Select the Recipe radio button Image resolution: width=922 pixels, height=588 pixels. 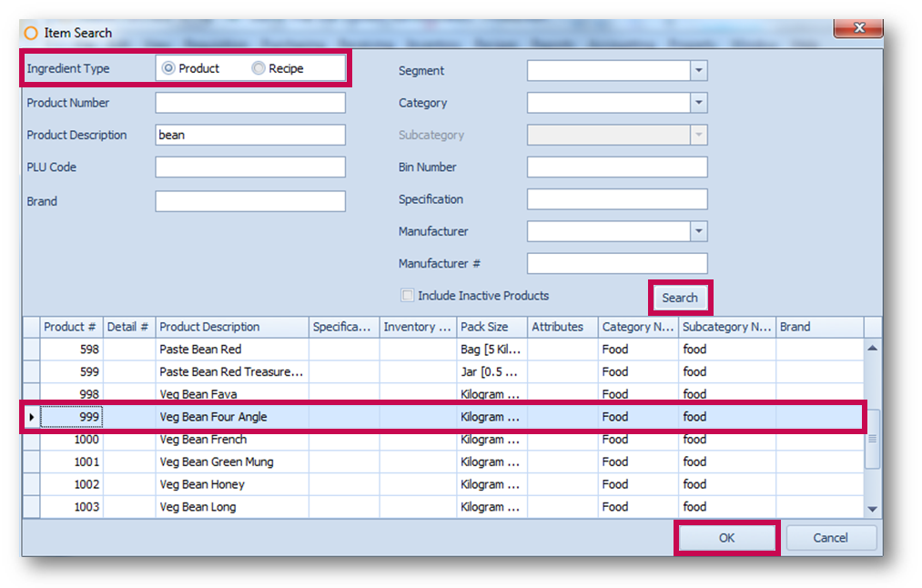click(259, 68)
